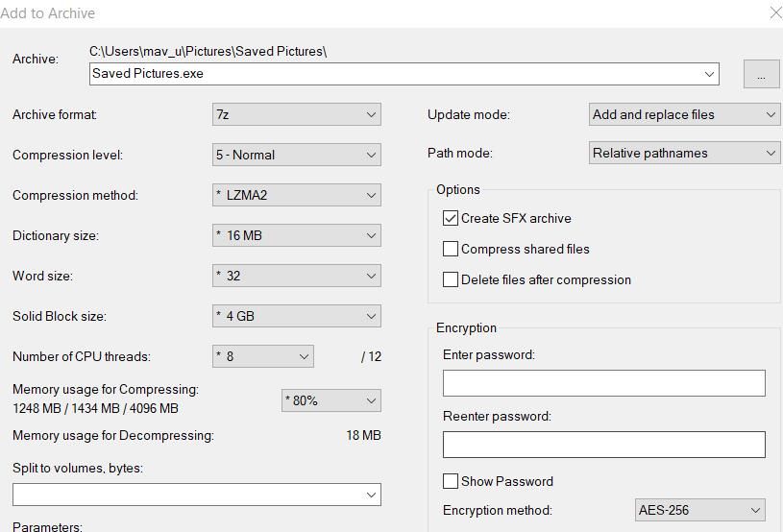Image resolution: width=783 pixels, height=532 pixels.
Task: Focus the Reenter password field
Action: (603, 445)
